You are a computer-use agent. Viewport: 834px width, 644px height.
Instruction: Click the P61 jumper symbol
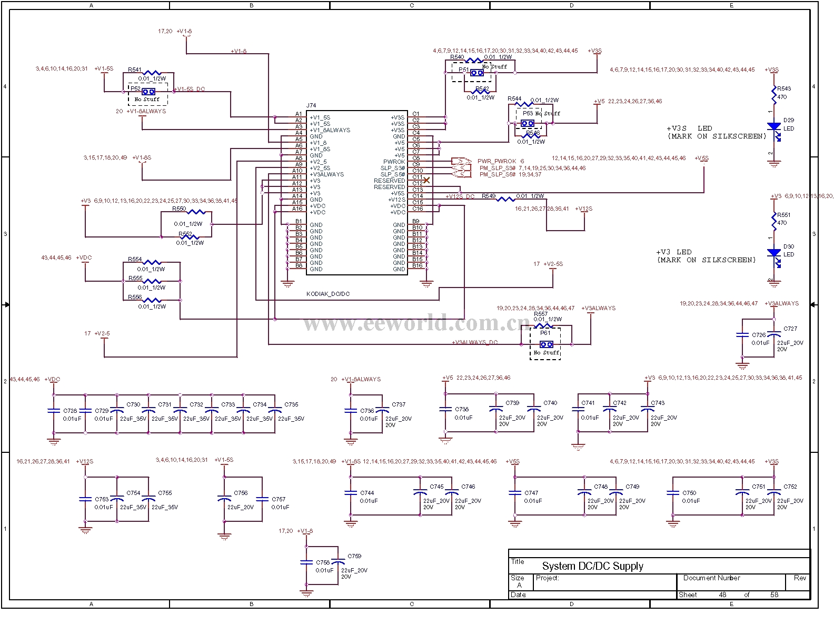(x=547, y=344)
